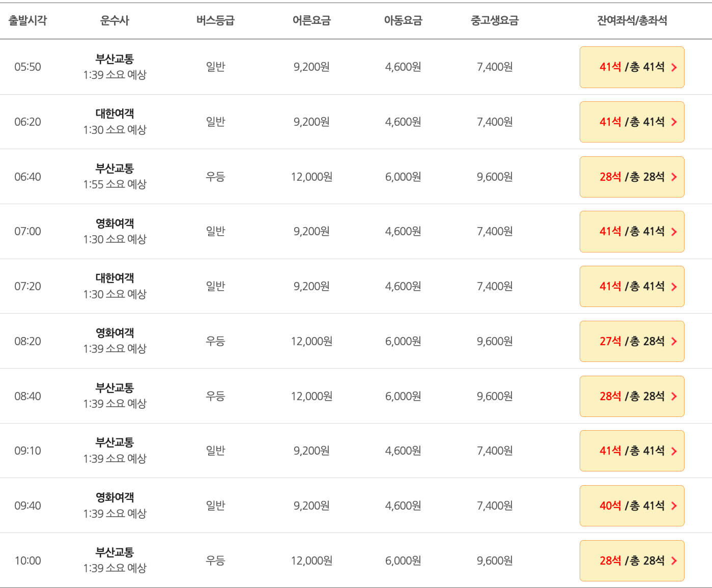
Task: Select the 06:40 부산교통 carrier name
Action: tap(115, 169)
